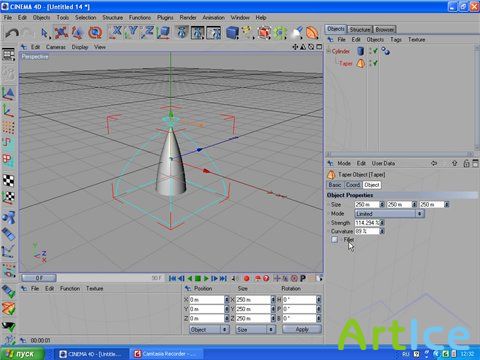Open the spline objects tool icon

coord(247,33)
